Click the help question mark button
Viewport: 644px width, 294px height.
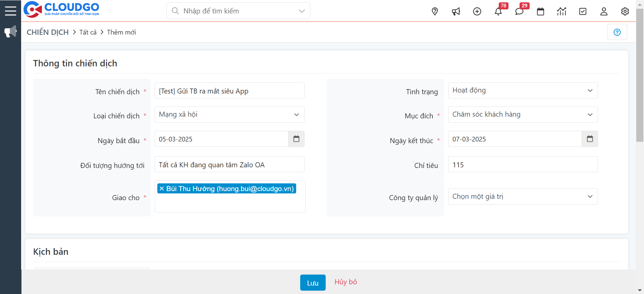tap(617, 32)
